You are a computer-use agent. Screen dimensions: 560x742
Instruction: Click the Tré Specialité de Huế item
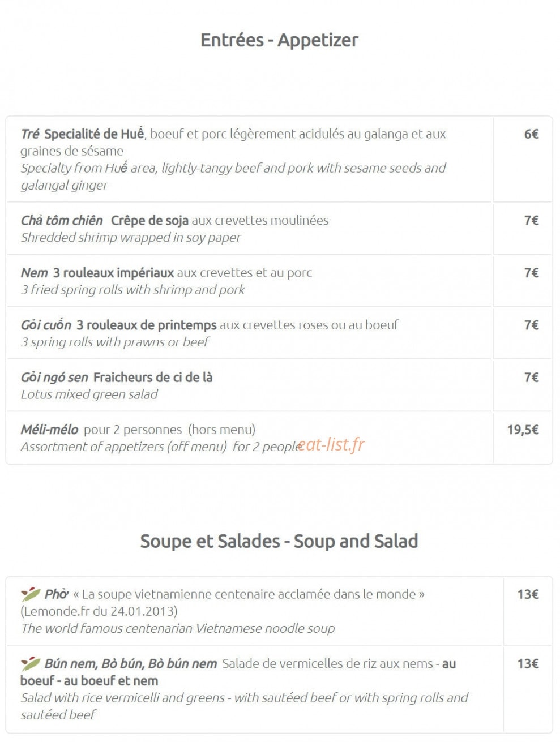click(x=250, y=159)
